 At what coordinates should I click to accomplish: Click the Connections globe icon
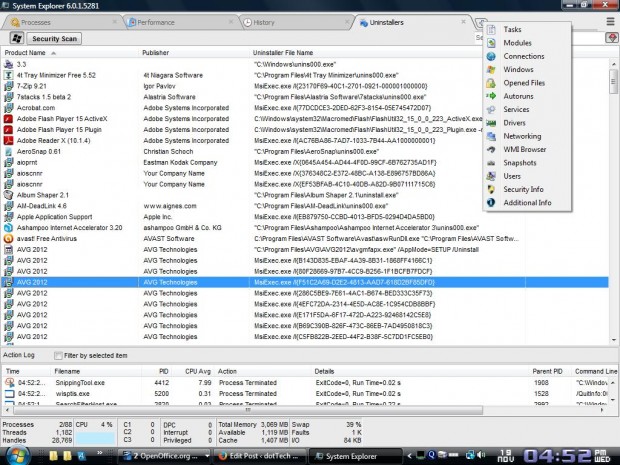[491, 56]
